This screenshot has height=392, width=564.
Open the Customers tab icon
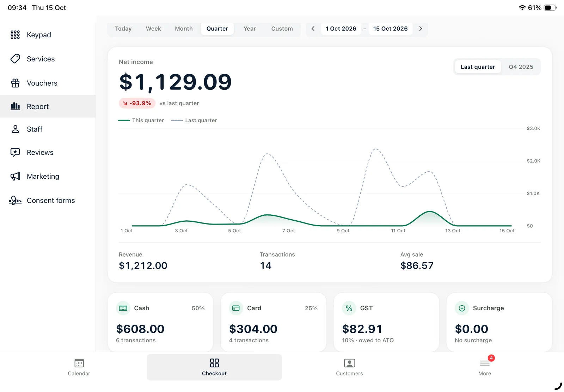pyautogui.click(x=349, y=363)
